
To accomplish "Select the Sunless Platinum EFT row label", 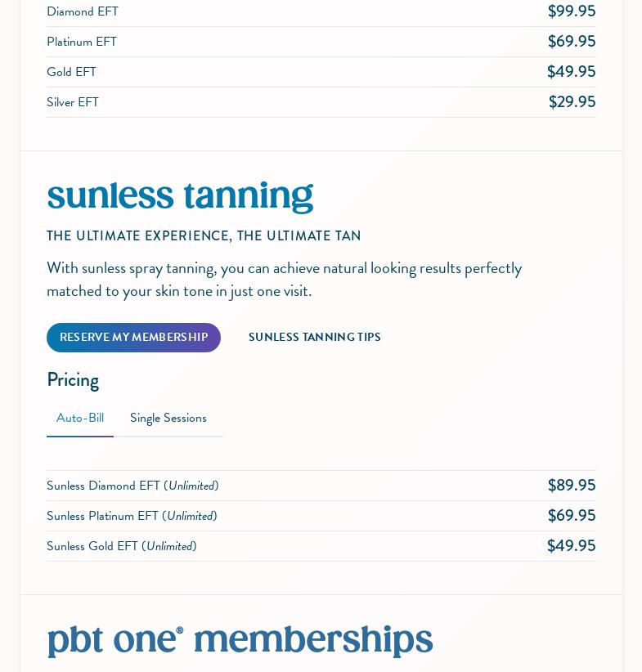I will [x=132, y=516].
